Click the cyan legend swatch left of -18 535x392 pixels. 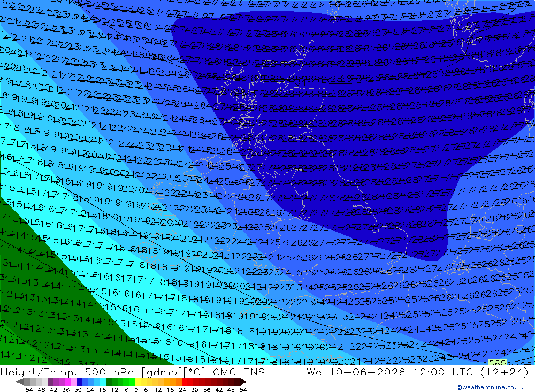coord(103,382)
